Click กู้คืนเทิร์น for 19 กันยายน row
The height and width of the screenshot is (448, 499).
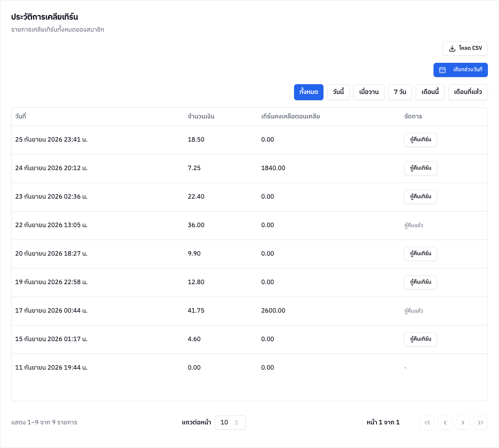tap(421, 282)
